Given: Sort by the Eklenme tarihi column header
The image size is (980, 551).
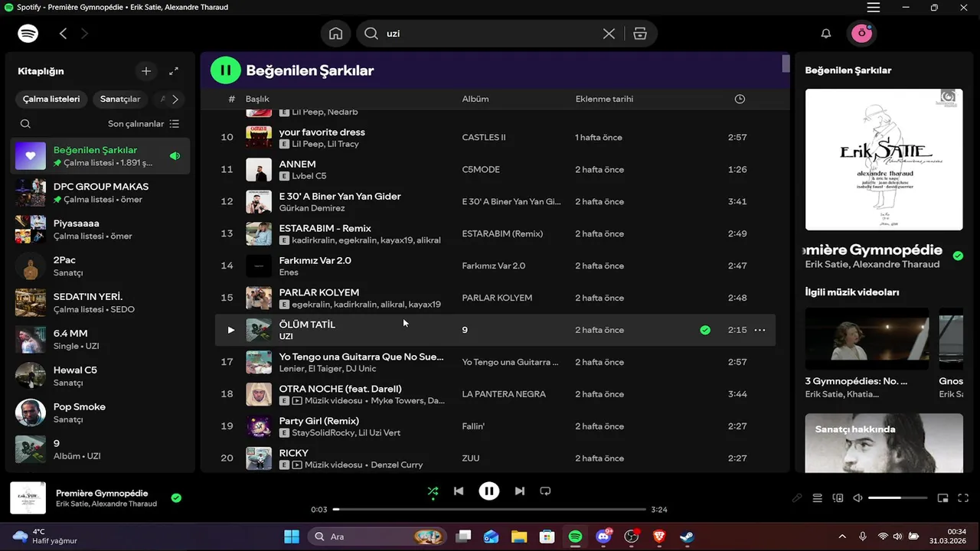Looking at the screenshot, I should [x=604, y=99].
